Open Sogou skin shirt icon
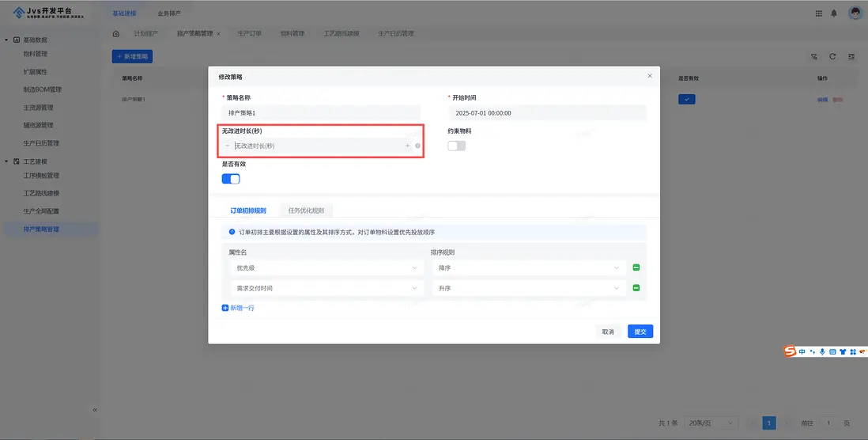 [843, 352]
